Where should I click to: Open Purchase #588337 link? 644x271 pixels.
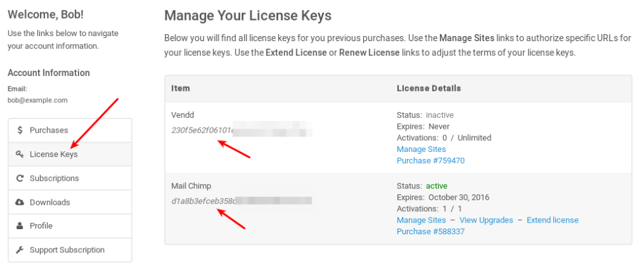[430, 232]
